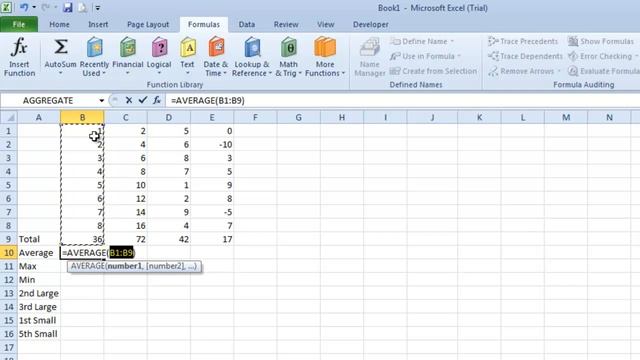The height and width of the screenshot is (360, 640).
Task: Open Math & Trig functions icon
Action: tap(289, 48)
